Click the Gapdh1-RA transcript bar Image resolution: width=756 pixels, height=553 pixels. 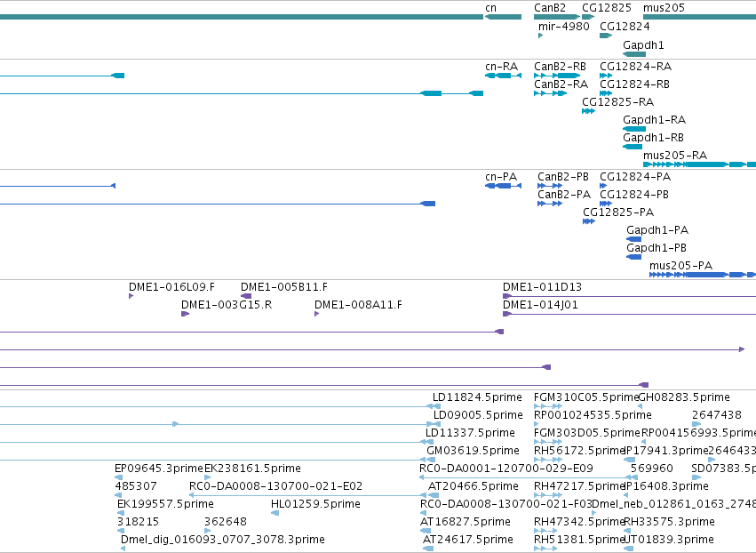[634, 129]
